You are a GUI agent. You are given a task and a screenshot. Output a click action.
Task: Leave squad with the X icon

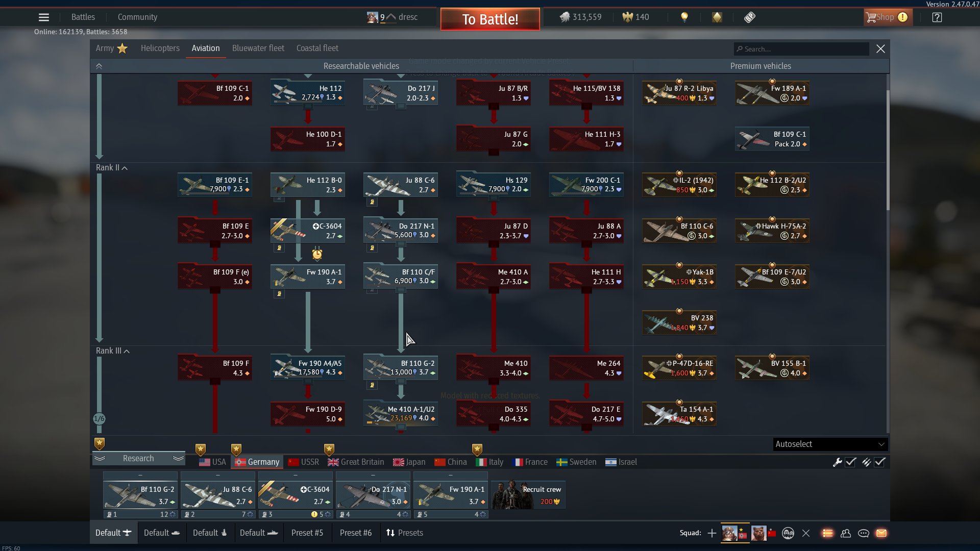click(x=806, y=533)
